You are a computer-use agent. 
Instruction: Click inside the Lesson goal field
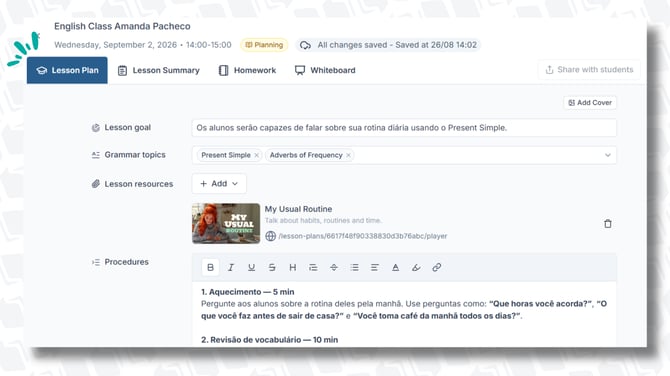pos(404,128)
